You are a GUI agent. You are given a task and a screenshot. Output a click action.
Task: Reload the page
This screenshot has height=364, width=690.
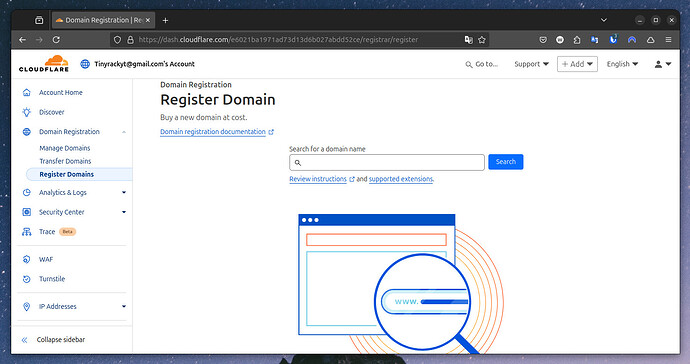point(56,40)
